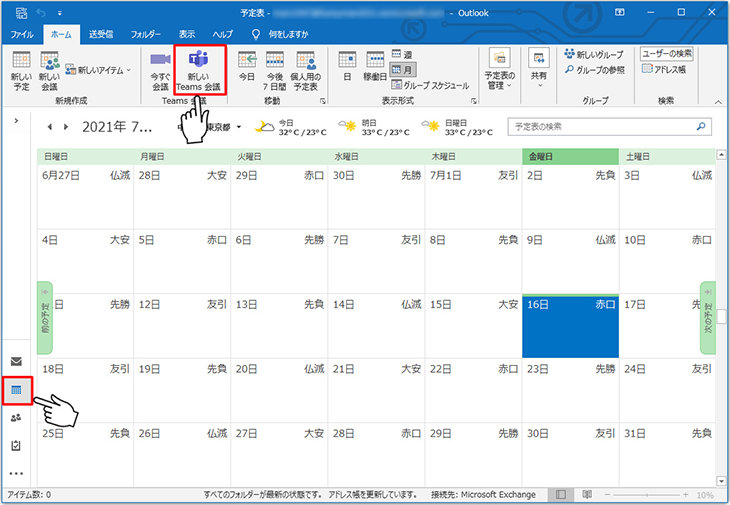Image resolution: width=730 pixels, height=505 pixels.
Task: Zoom in with plus button
Action: pos(685,495)
